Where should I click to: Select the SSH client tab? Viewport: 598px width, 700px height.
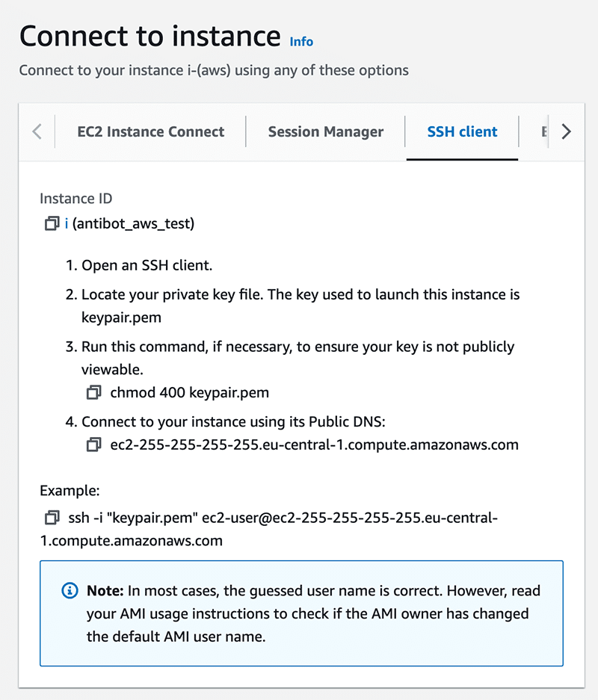[x=462, y=131]
